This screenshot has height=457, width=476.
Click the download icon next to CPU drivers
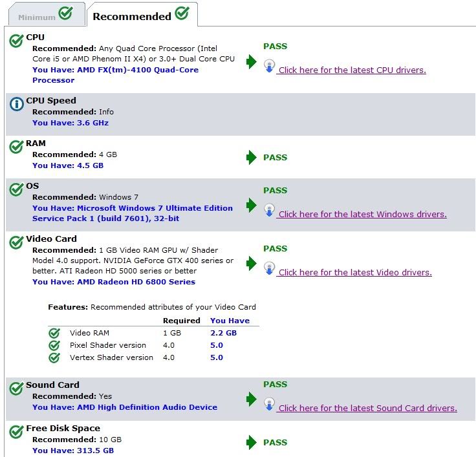pos(270,66)
